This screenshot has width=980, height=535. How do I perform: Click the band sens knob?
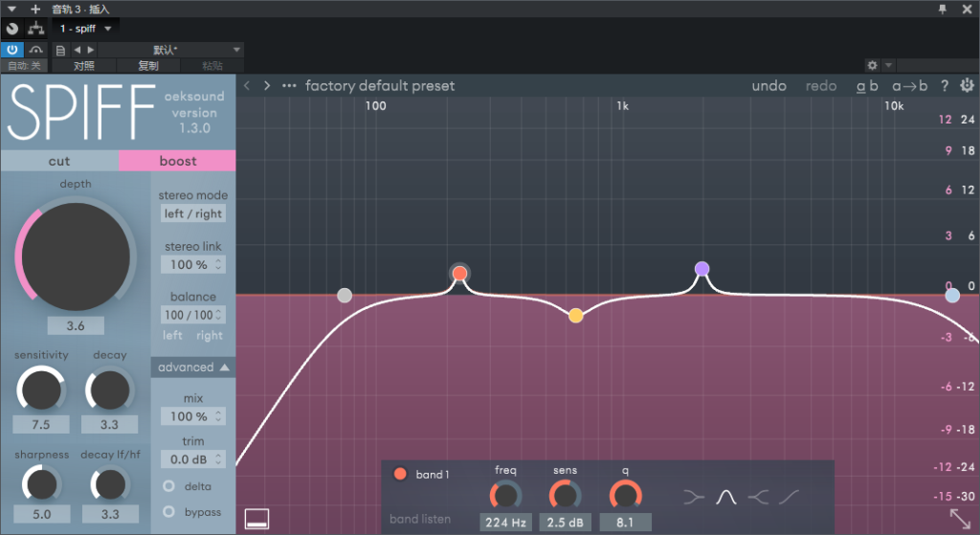click(x=565, y=495)
